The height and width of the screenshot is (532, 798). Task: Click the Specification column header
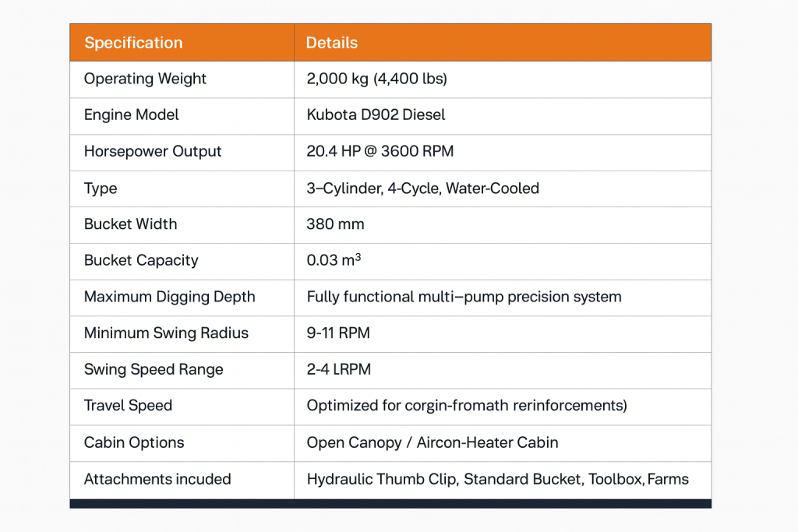pos(133,43)
